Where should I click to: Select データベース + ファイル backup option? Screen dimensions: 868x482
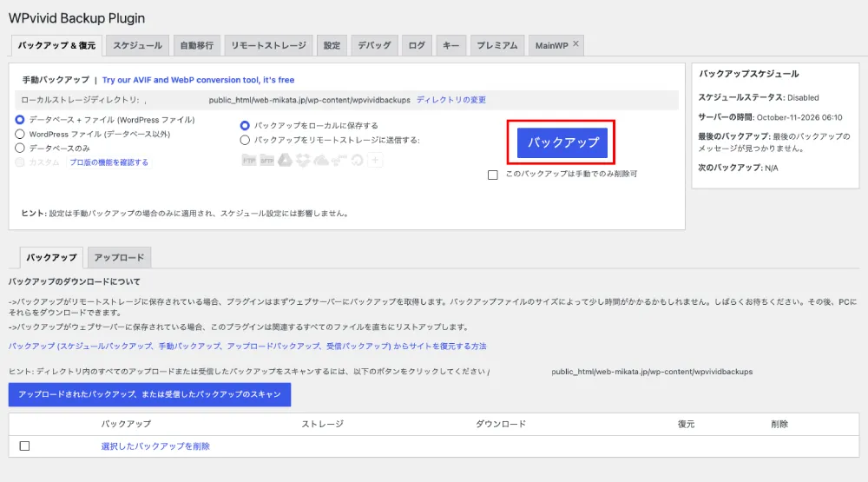(x=20, y=120)
